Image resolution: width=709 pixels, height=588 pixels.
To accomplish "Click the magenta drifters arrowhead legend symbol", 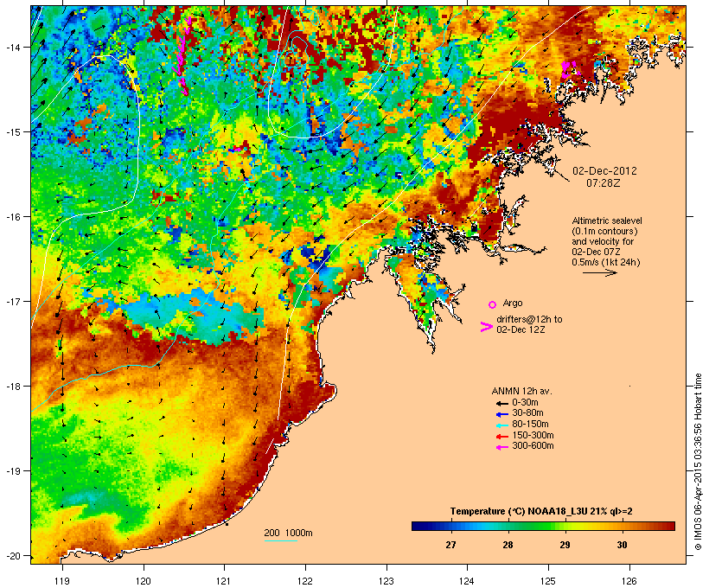I will click(486, 327).
